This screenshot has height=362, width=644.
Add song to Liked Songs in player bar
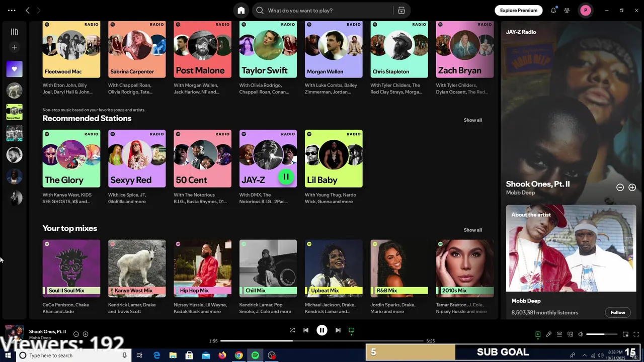(86, 334)
